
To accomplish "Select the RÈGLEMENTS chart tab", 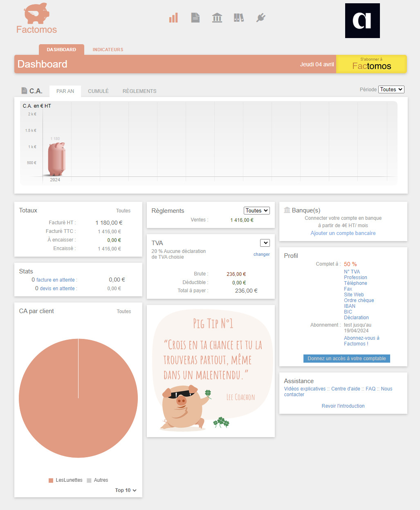I will coord(139,91).
